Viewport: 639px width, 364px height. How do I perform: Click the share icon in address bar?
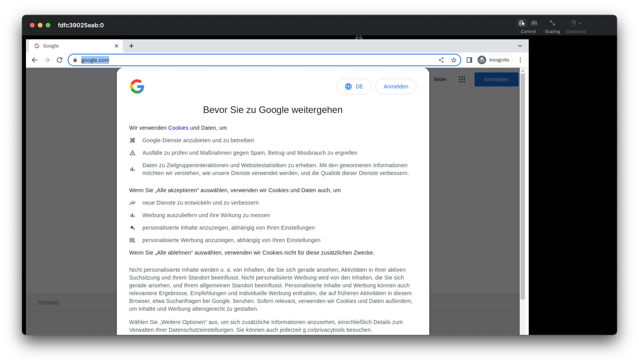(x=441, y=60)
